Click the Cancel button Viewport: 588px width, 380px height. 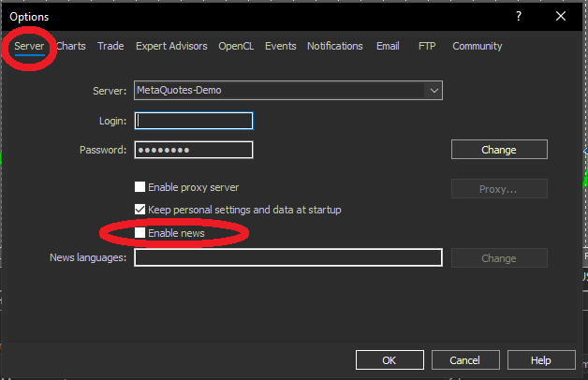(464, 360)
